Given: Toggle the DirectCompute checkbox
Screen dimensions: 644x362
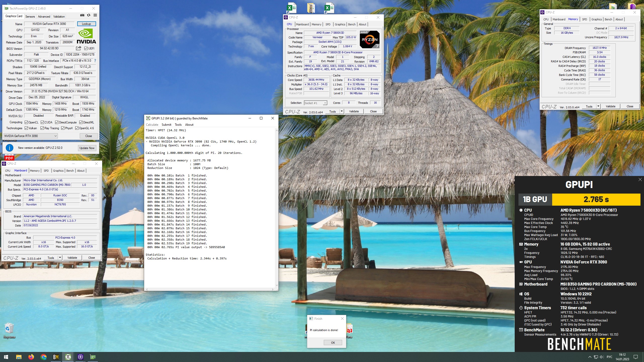Looking at the screenshot, I should pyautogui.click(x=57, y=122).
